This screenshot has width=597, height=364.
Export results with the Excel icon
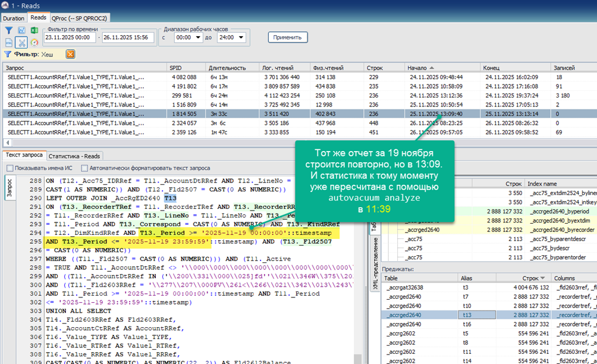34,31
